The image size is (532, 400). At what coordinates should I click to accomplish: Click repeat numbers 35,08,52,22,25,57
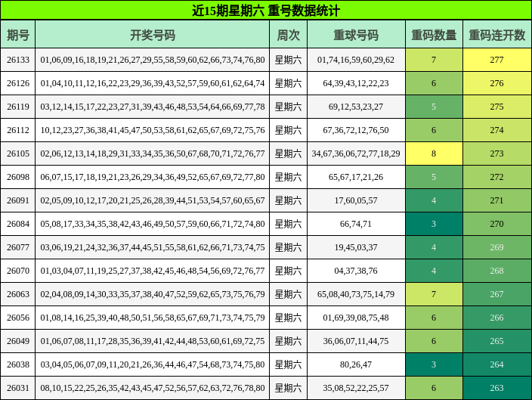[356, 388]
